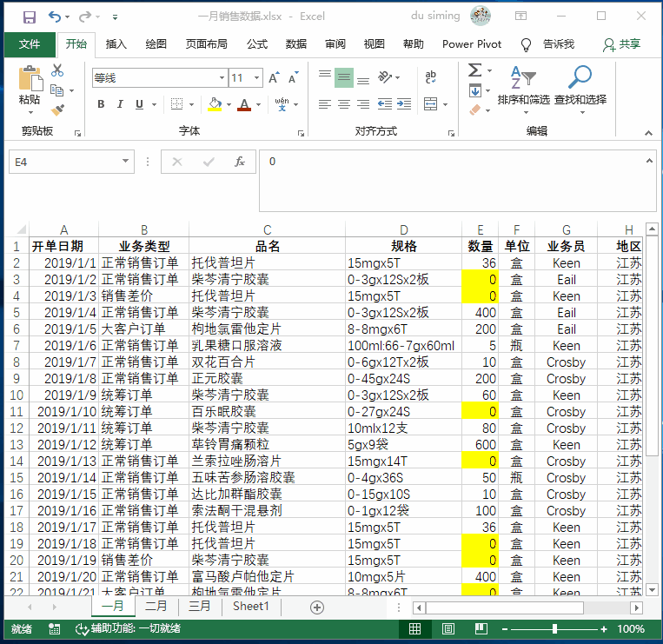Increase the font size

pos(274,78)
